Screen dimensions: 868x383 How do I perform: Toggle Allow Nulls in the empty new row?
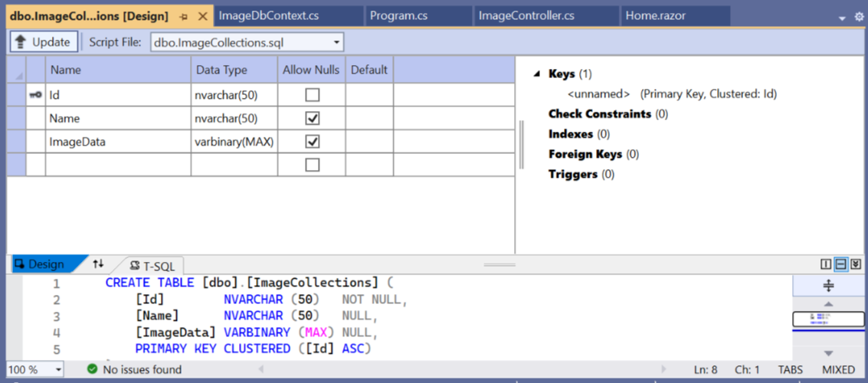click(313, 165)
